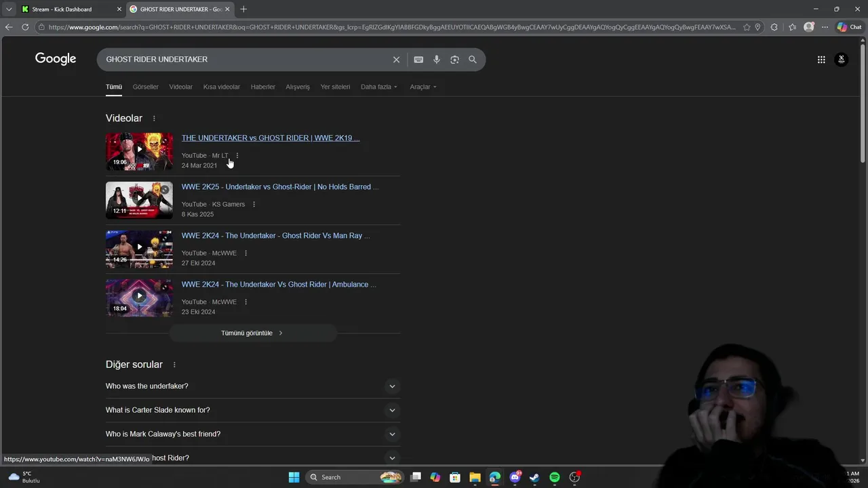
Task: Open the tab actions menu chevron
Action: tap(9, 9)
